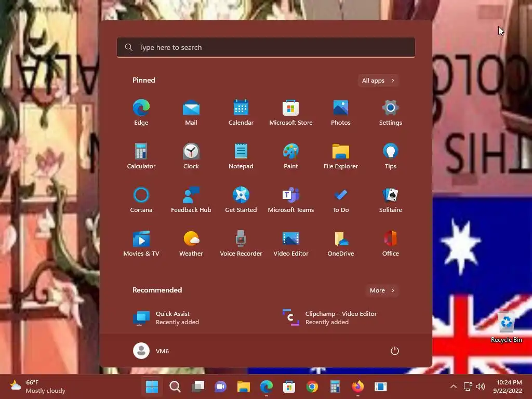The height and width of the screenshot is (399, 532).
Task: Launch Microsoft Teams
Action: 291,200
